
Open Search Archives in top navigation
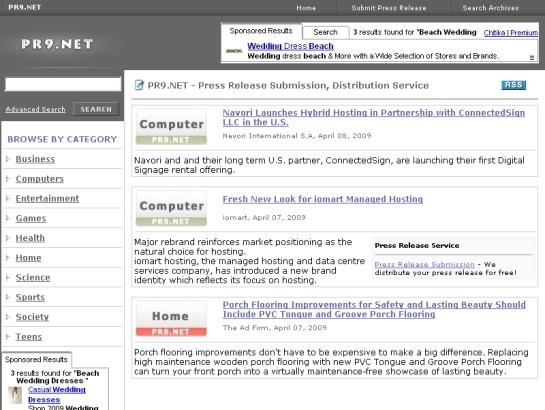490,8
